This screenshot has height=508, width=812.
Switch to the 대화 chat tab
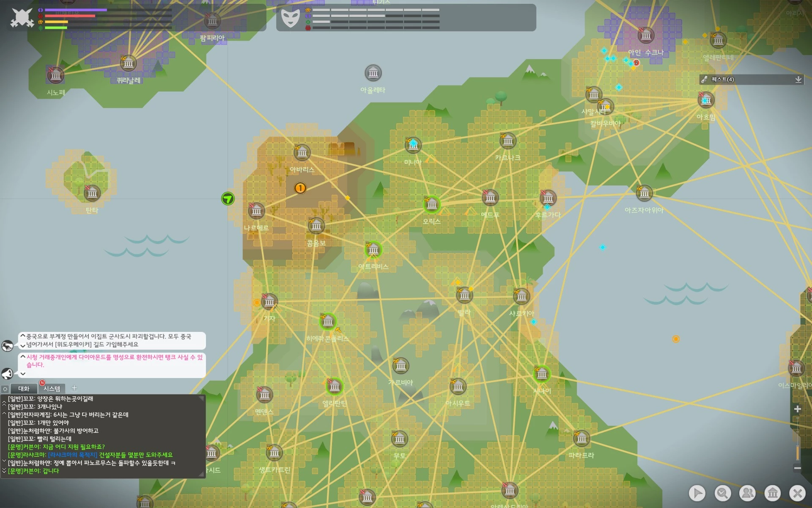[x=24, y=389]
